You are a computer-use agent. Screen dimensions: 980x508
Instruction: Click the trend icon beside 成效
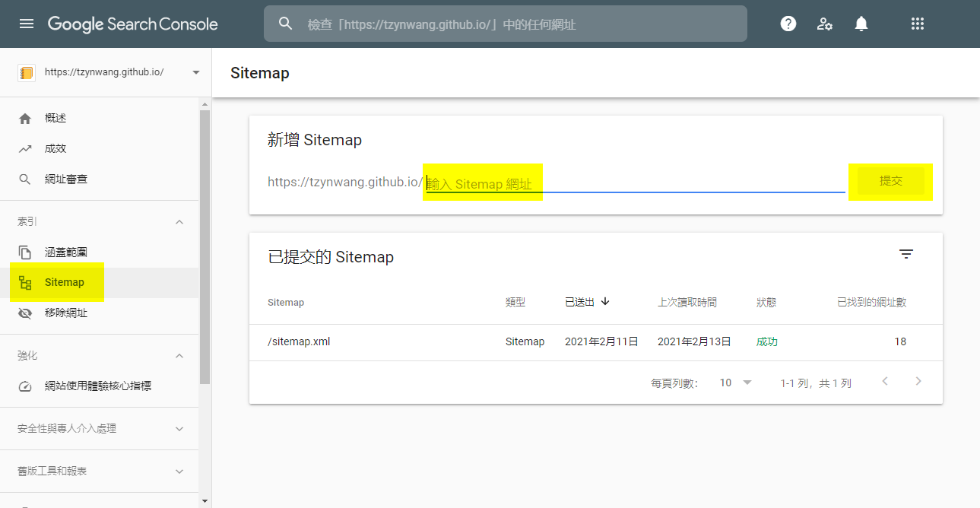[25, 149]
